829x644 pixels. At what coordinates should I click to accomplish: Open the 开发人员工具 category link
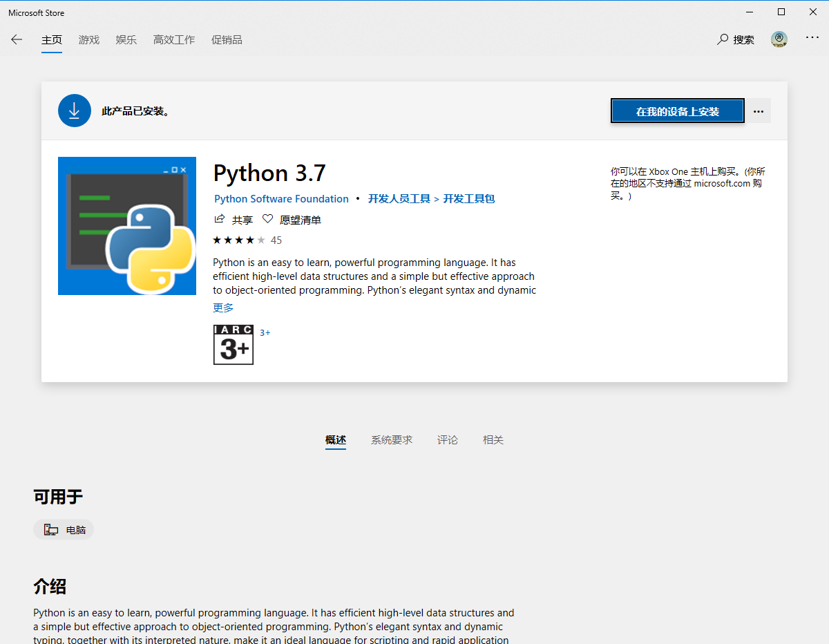click(399, 199)
